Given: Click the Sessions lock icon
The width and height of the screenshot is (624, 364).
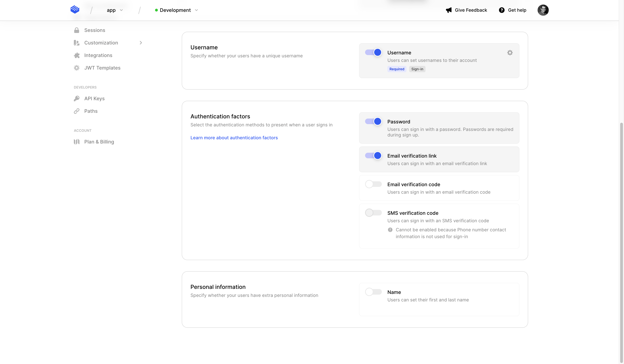Looking at the screenshot, I should tap(76, 30).
